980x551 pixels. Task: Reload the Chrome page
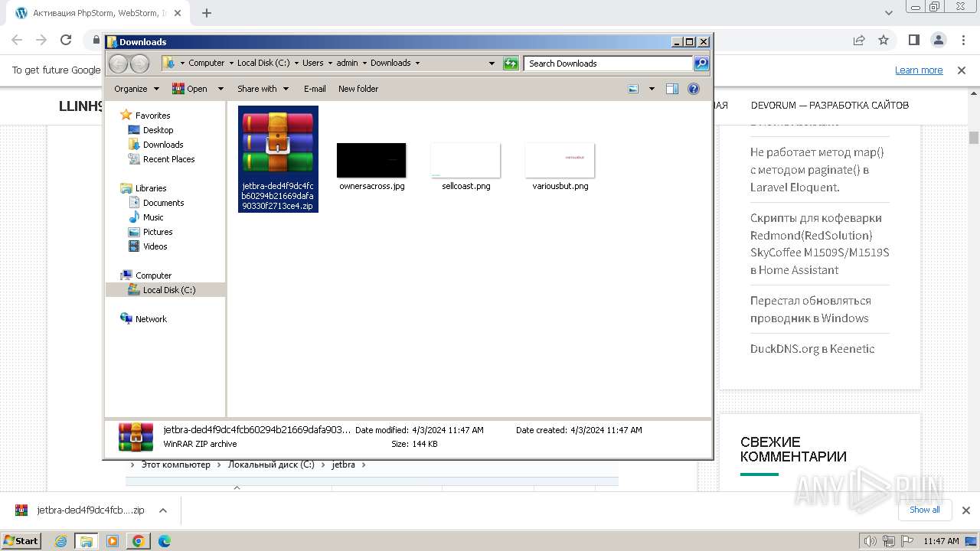(66, 40)
